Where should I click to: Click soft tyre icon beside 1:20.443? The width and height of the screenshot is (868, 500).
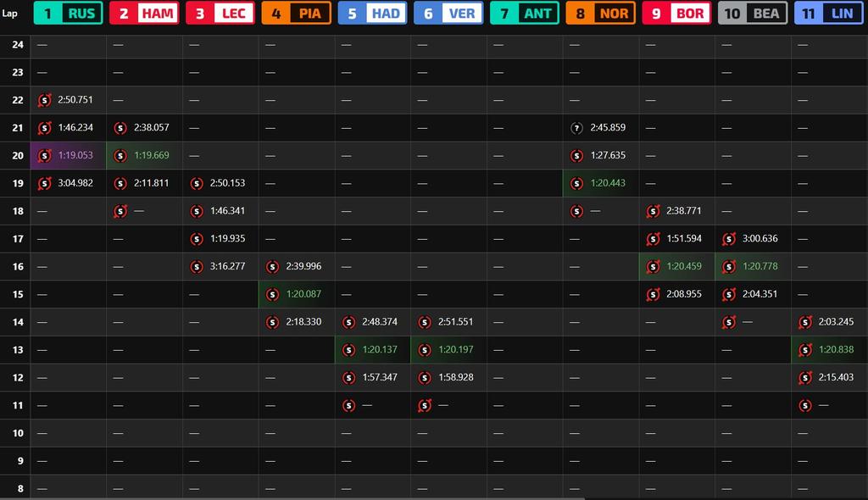576,183
